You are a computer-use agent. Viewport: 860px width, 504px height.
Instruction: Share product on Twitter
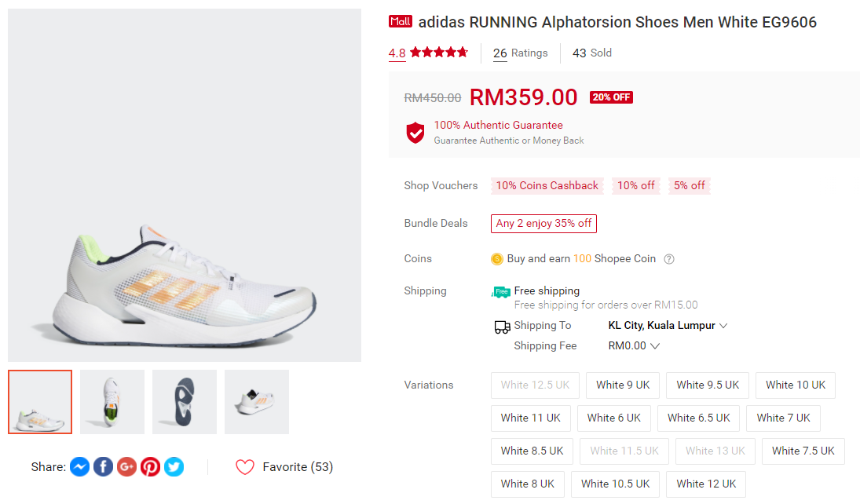(174, 467)
